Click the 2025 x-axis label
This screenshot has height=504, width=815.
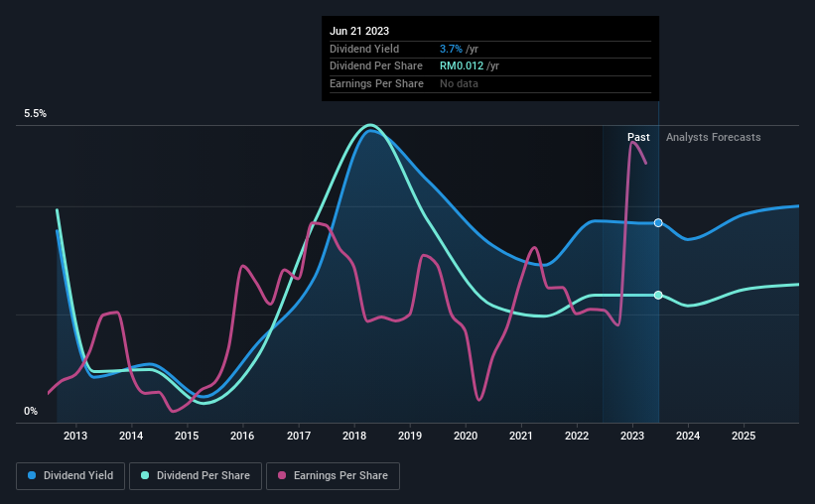[x=744, y=436]
